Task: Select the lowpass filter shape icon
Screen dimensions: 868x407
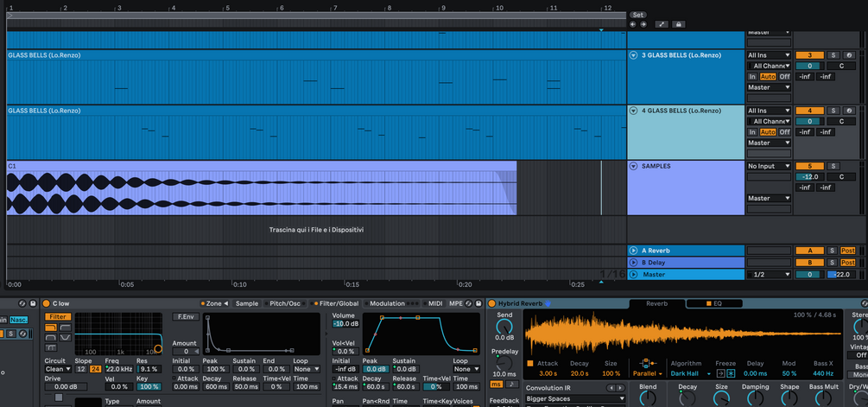Action: 50,328
